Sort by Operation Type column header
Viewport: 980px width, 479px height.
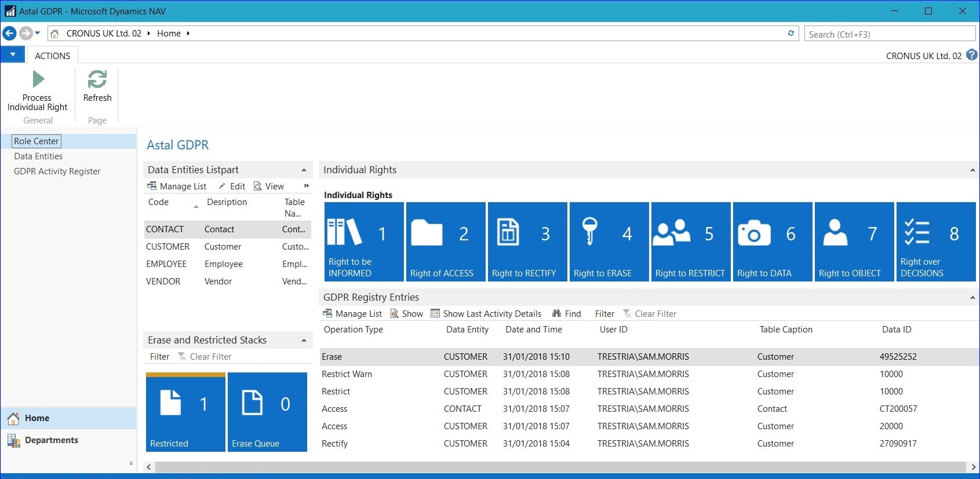tap(354, 329)
